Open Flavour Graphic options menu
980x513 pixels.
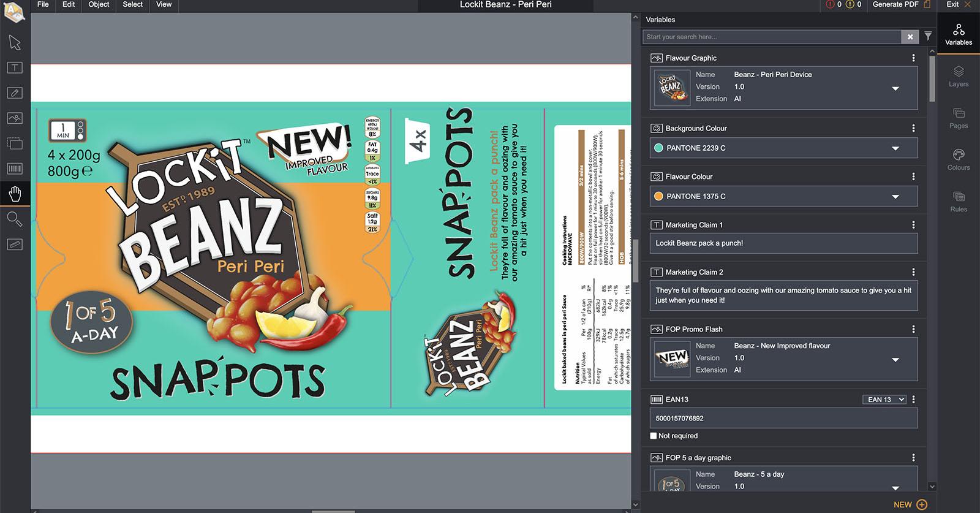tap(913, 58)
